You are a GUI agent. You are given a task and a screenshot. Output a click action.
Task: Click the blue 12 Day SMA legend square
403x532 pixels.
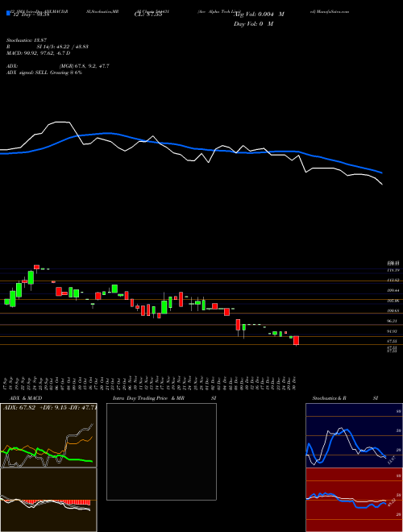(8, 14)
